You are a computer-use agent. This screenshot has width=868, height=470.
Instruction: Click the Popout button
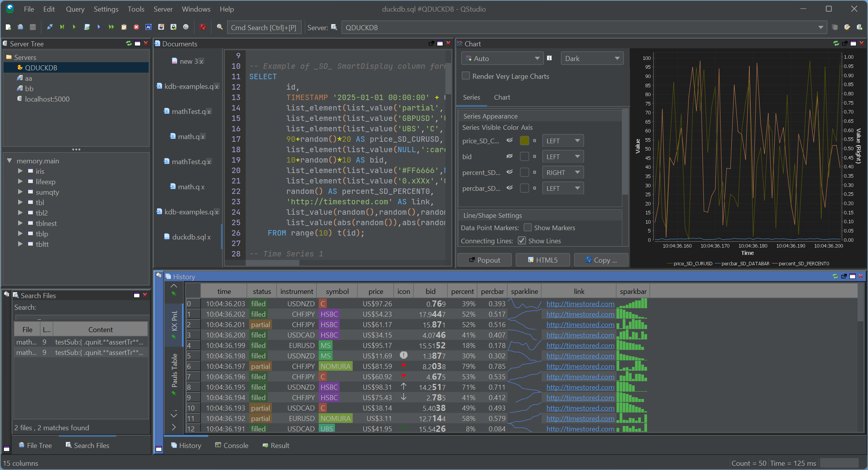point(484,260)
